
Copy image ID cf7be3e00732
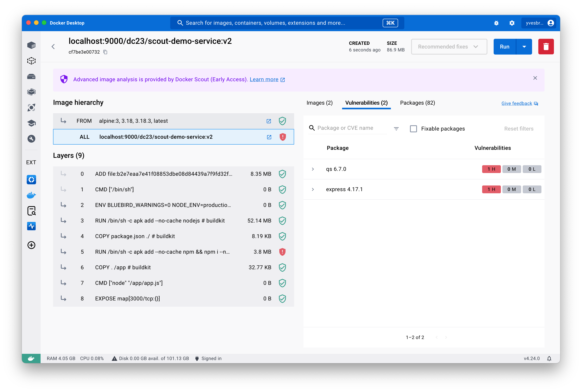point(105,52)
